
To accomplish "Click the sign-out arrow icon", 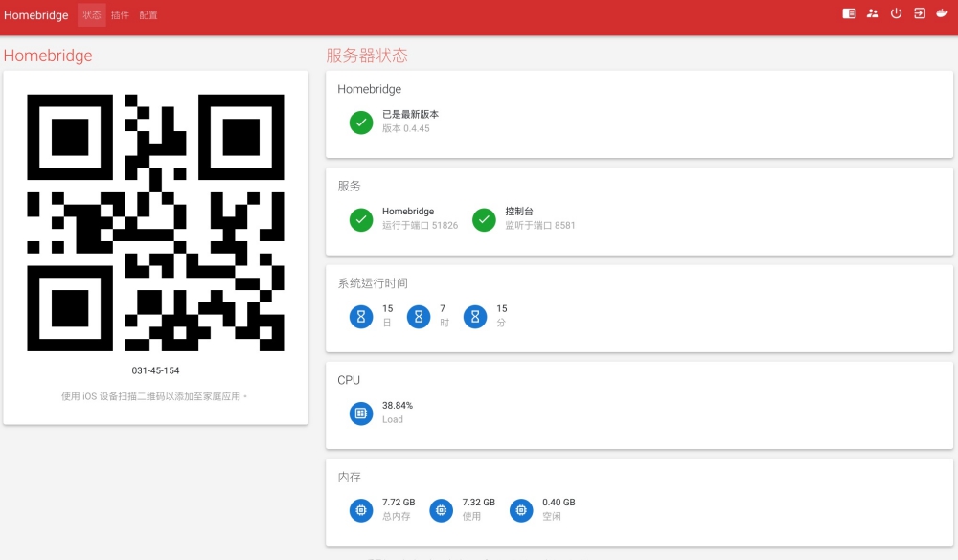I will pyautogui.click(x=920, y=13).
